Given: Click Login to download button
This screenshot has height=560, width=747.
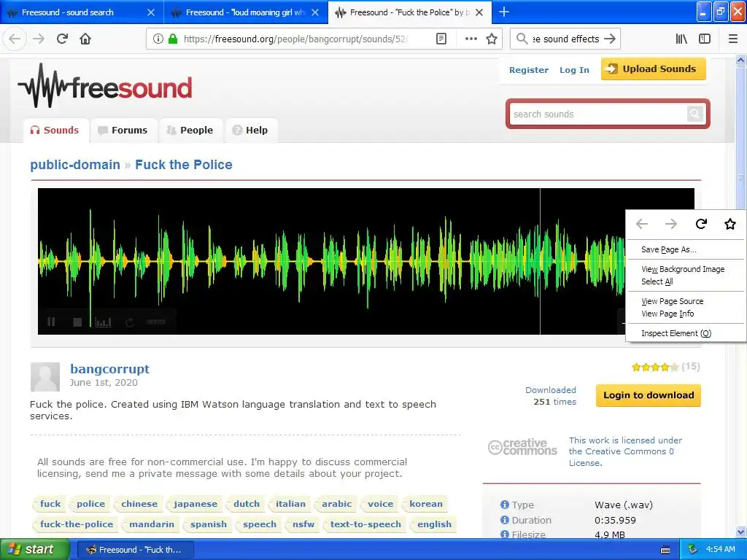Looking at the screenshot, I should pos(649,395).
